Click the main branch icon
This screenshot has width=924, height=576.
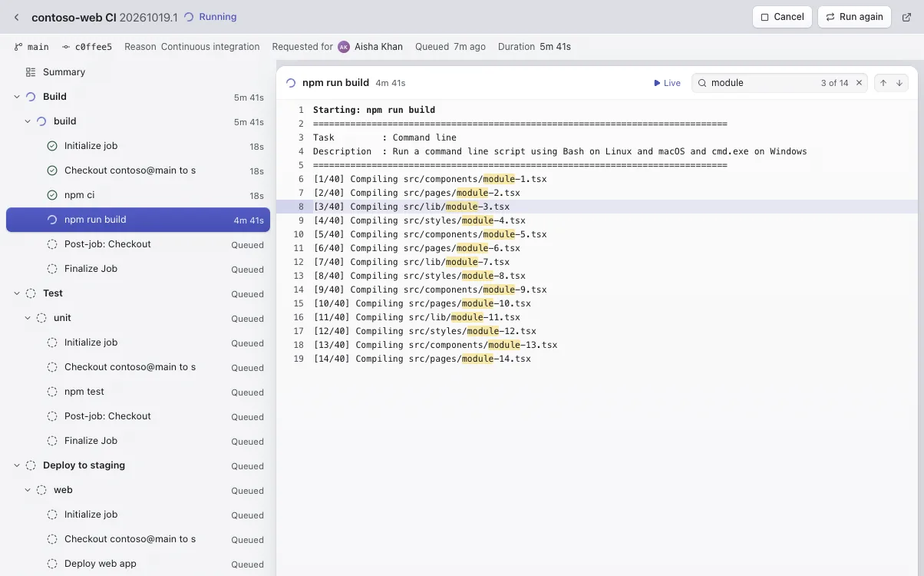18,47
